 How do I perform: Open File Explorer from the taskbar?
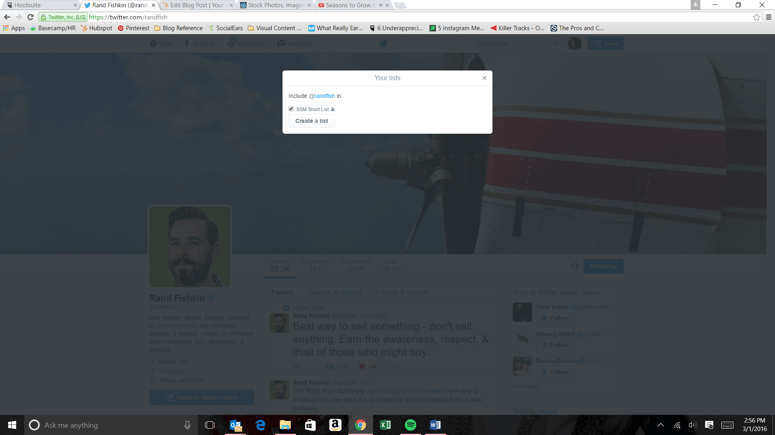pyautogui.click(x=285, y=425)
